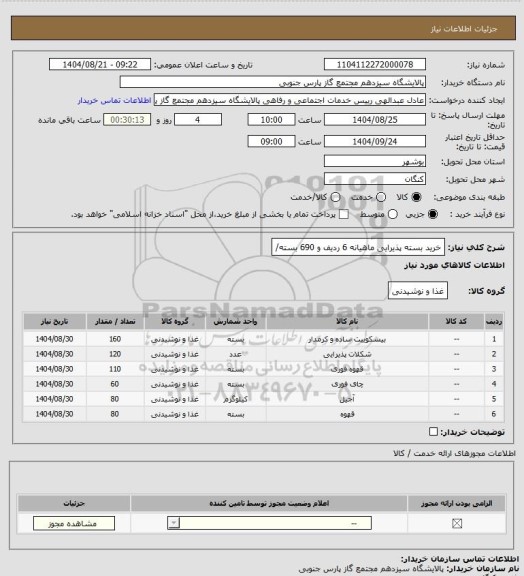Click the validity time field 09:00
Viewport: 524px width, 576px height.
pyautogui.click(x=272, y=141)
